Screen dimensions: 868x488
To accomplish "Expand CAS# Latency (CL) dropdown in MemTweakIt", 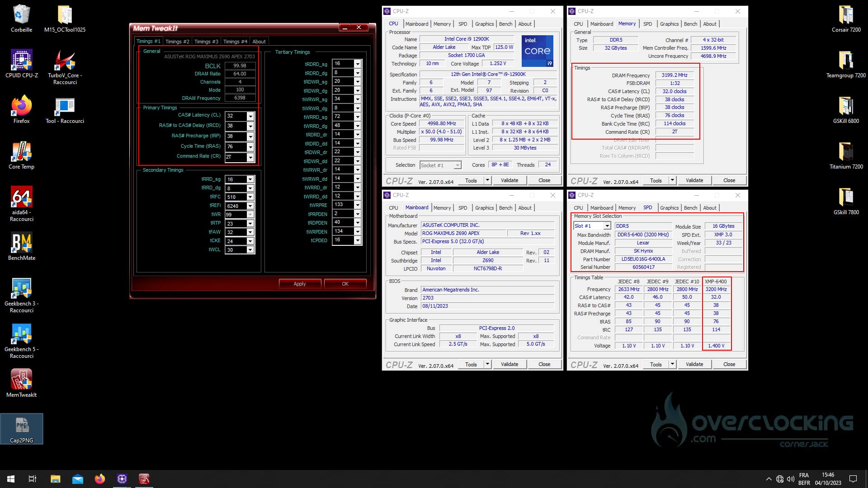I will click(250, 116).
